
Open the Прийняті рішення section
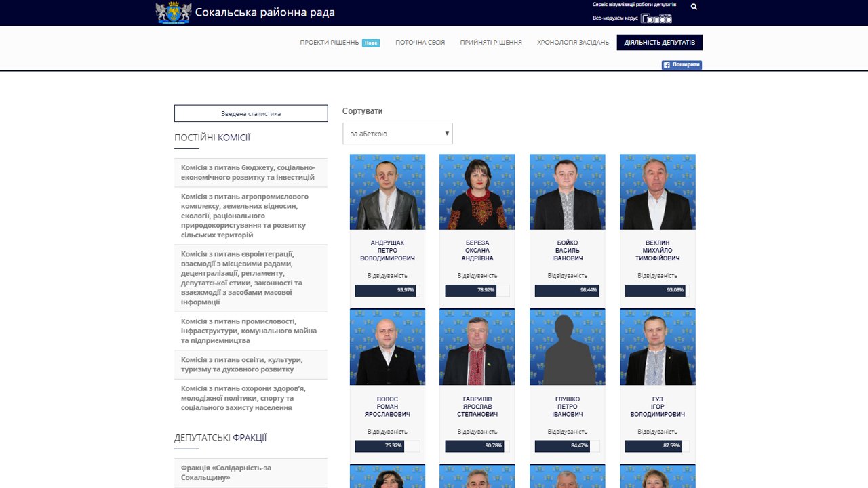click(491, 43)
